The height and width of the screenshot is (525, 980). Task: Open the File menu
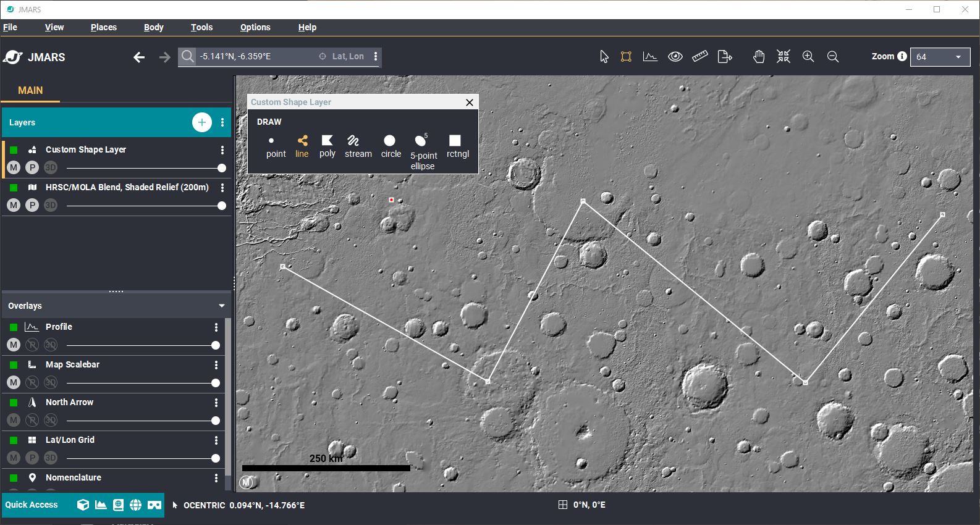tap(10, 27)
